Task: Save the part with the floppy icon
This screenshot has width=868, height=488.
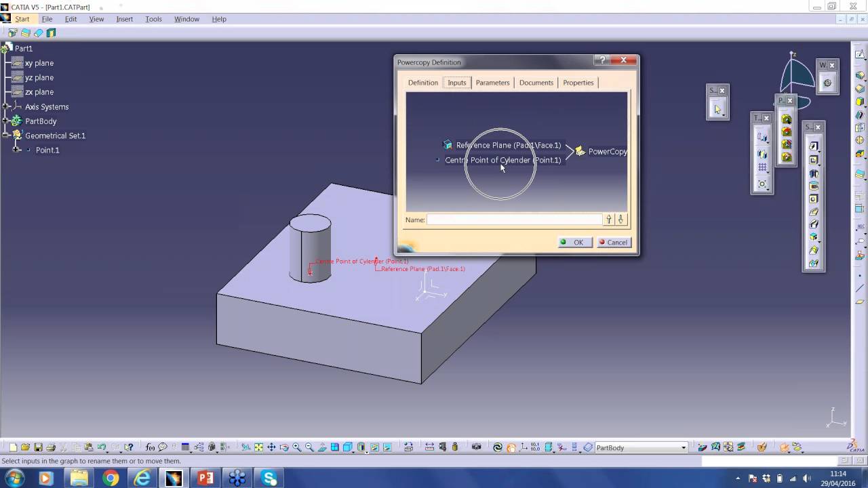Action: pos(38,447)
